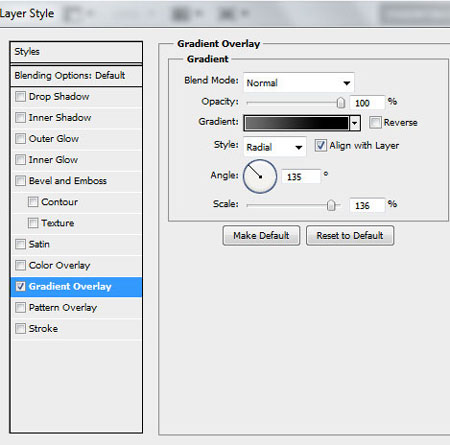This screenshot has height=445, width=450.
Task: Click the gradient preview swatch
Action: (x=297, y=123)
